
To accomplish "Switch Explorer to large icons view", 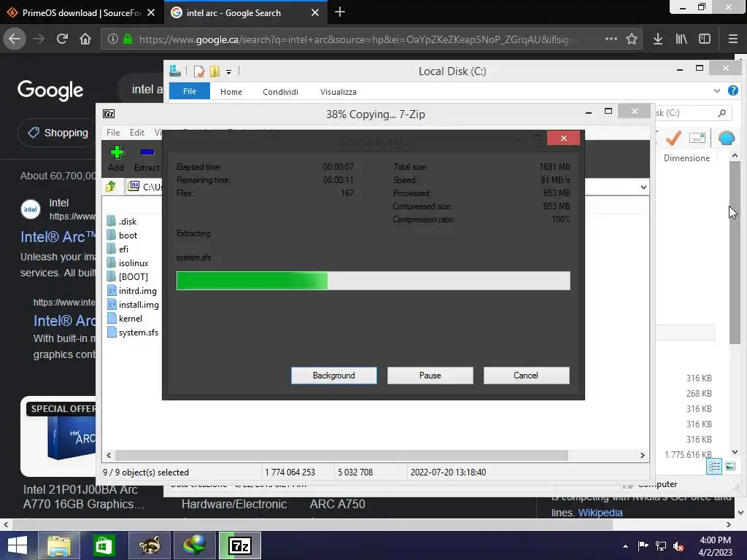I will pyautogui.click(x=729, y=466).
